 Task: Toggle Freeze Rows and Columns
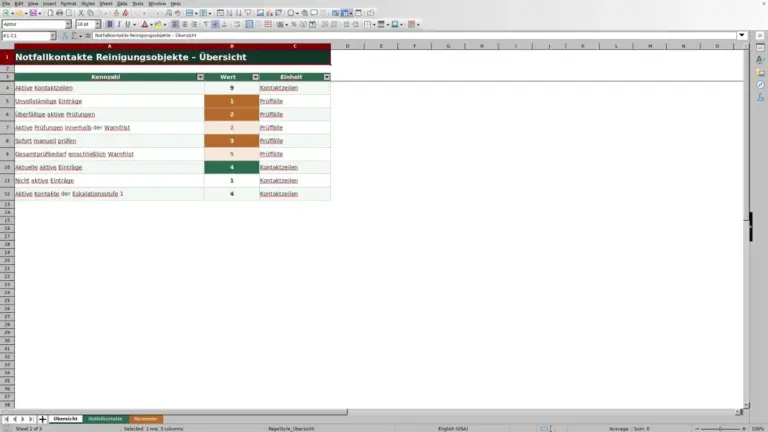tap(345, 13)
